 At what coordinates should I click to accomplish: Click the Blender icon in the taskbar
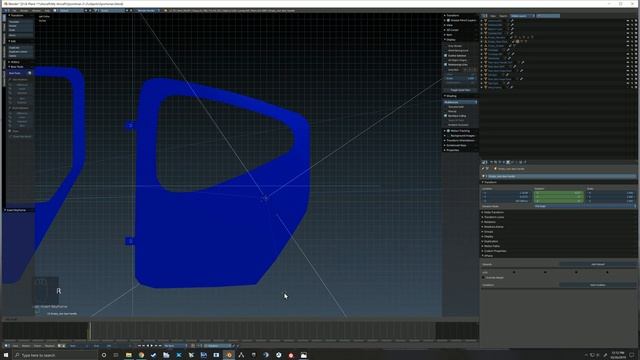[229, 355]
